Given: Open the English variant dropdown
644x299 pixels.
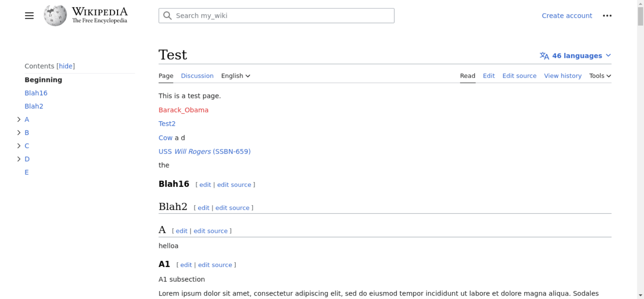Looking at the screenshot, I should click(x=235, y=76).
